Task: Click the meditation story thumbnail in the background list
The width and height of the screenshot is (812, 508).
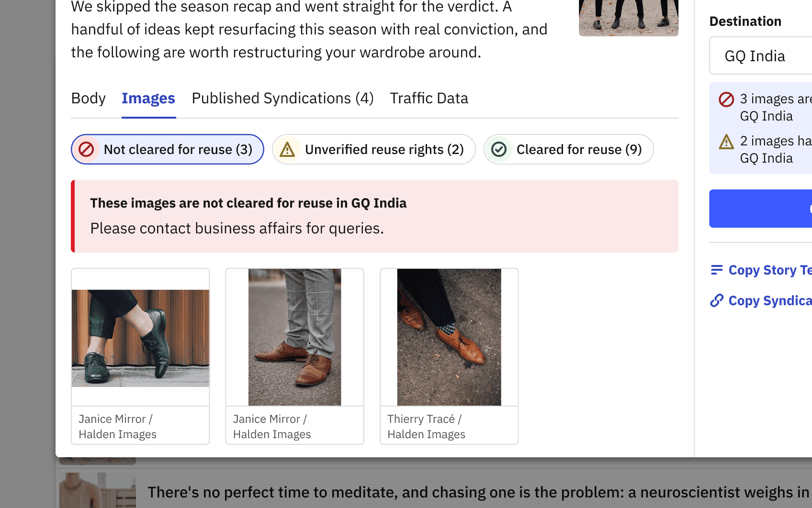Action: tap(98, 490)
